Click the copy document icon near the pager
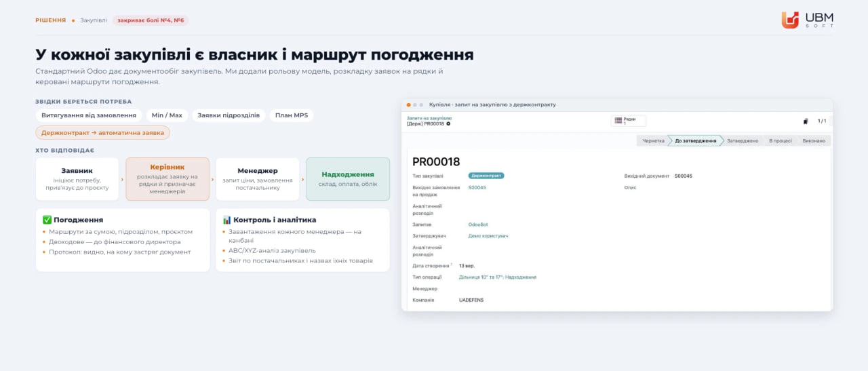Screen dimensions: 868x371 (x=806, y=121)
